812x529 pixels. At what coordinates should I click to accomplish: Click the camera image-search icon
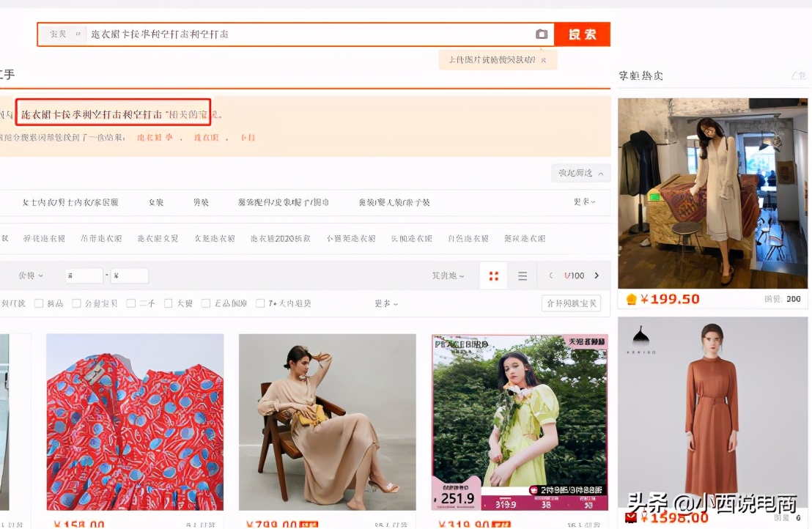coord(541,34)
